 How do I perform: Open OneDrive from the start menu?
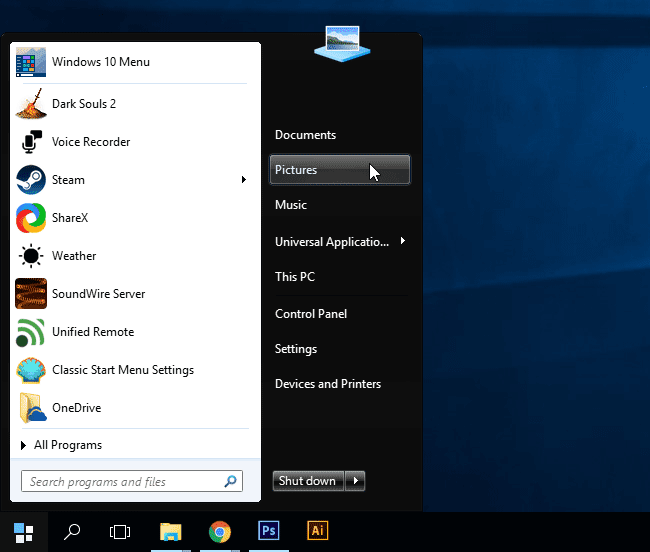coord(76,408)
